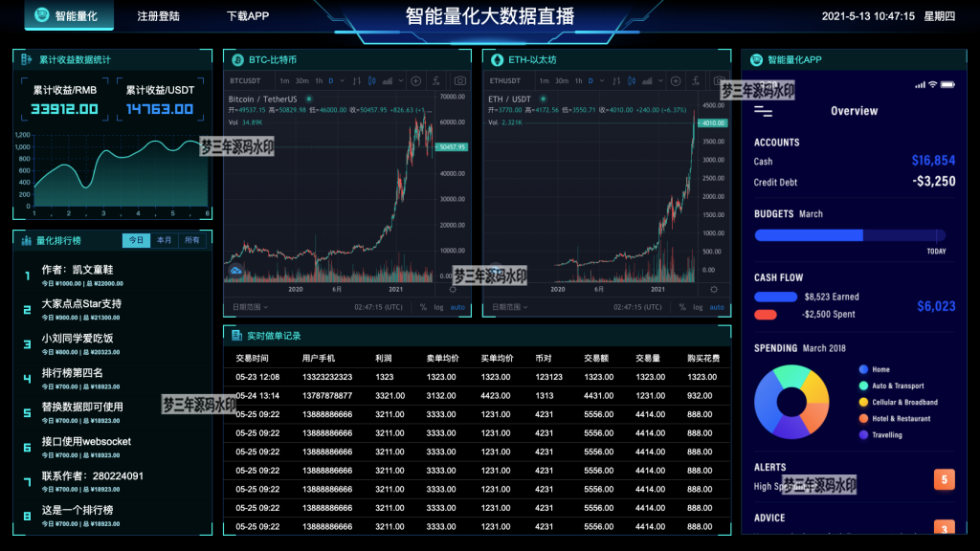Select bar chart style on ETH chart

click(616, 80)
